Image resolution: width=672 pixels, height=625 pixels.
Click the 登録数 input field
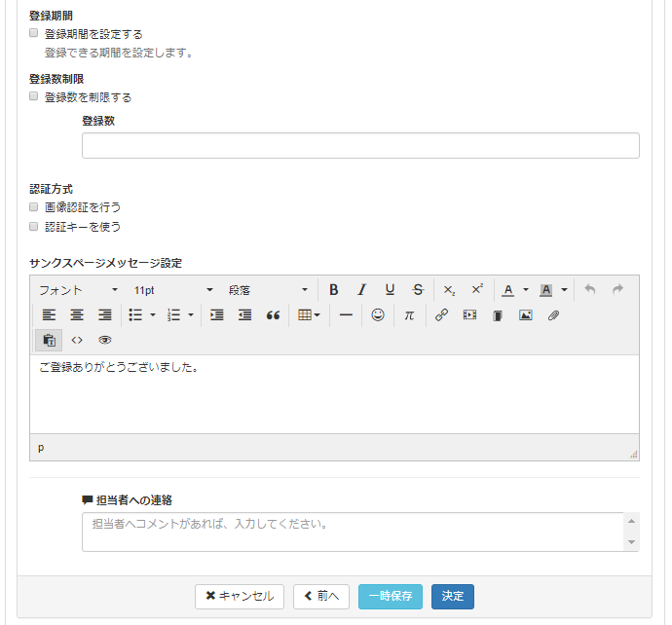tap(360, 146)
